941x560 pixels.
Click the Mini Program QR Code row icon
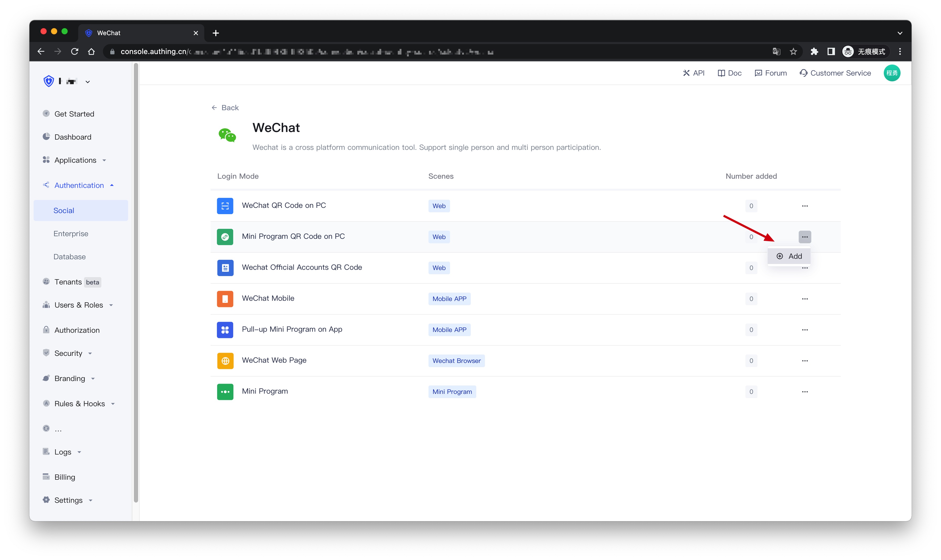click(225, 237)
